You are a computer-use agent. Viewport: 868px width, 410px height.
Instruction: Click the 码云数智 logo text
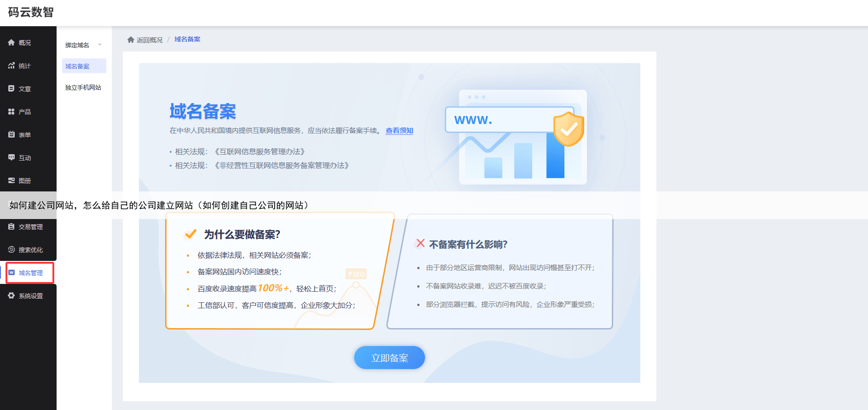tap(31, 12)
